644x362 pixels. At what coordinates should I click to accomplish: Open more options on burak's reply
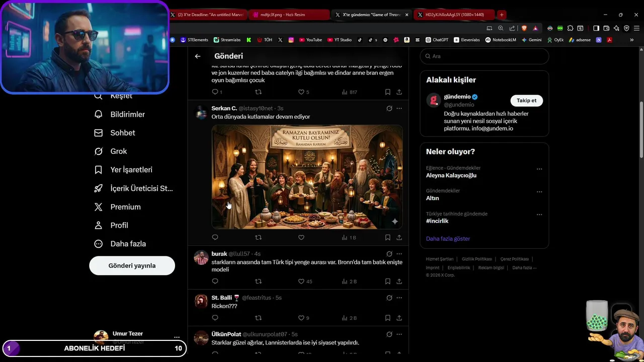click(x=399, y=254)
